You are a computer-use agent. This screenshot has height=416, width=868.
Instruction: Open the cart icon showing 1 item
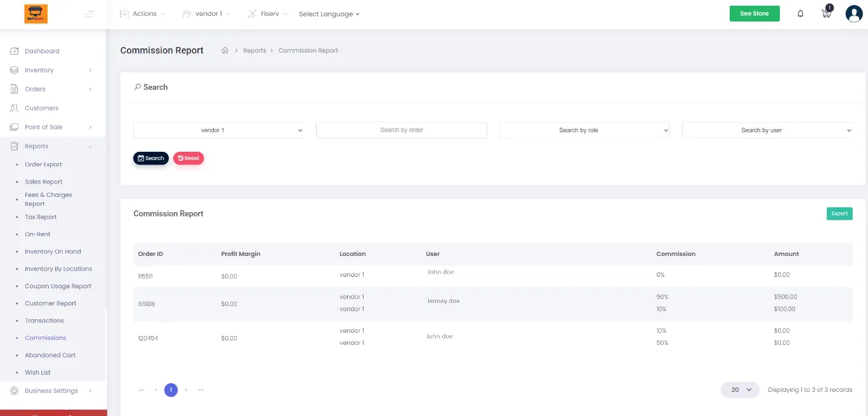(825, 13)
